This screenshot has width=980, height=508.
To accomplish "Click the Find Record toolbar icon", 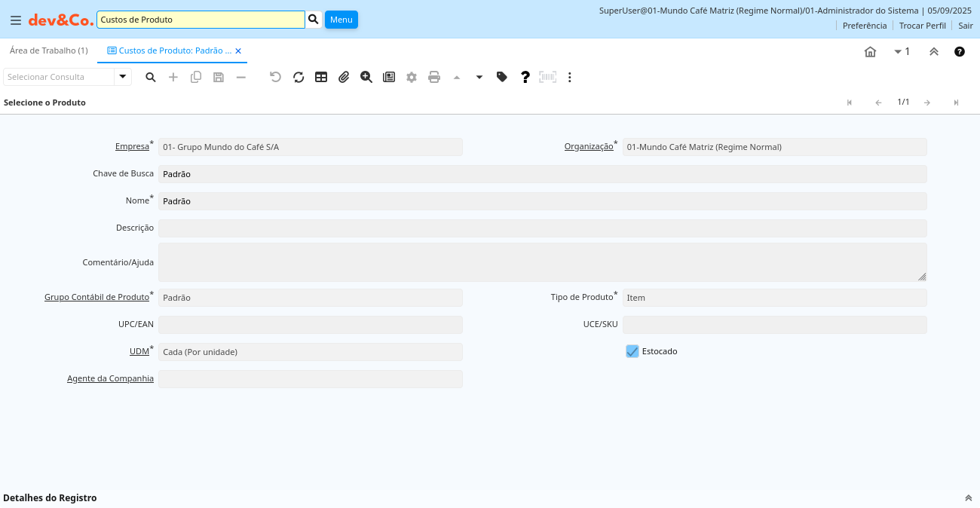I will [151, 77].
